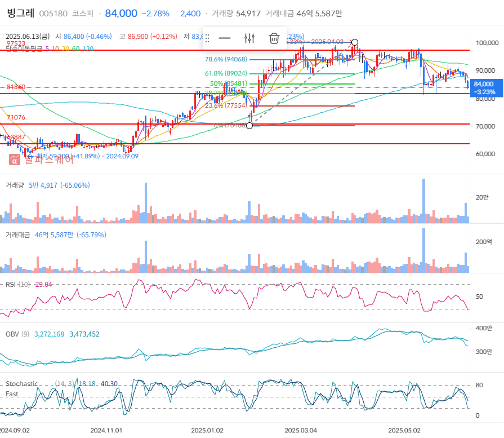Click the 2025.03.04 date axis label

click(x=301, y=431)
